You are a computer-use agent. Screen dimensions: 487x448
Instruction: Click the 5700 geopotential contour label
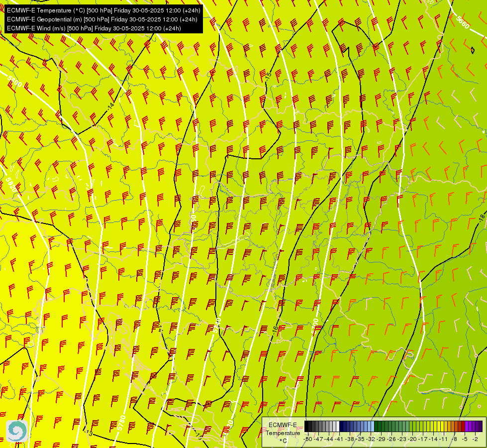tap(315, 327)
